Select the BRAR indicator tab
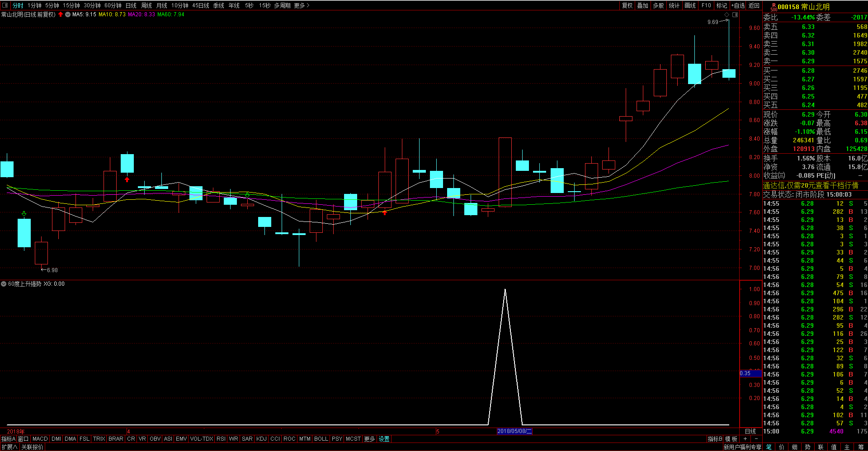The height and width of the screenshot is (452, 868). point(116,439)
